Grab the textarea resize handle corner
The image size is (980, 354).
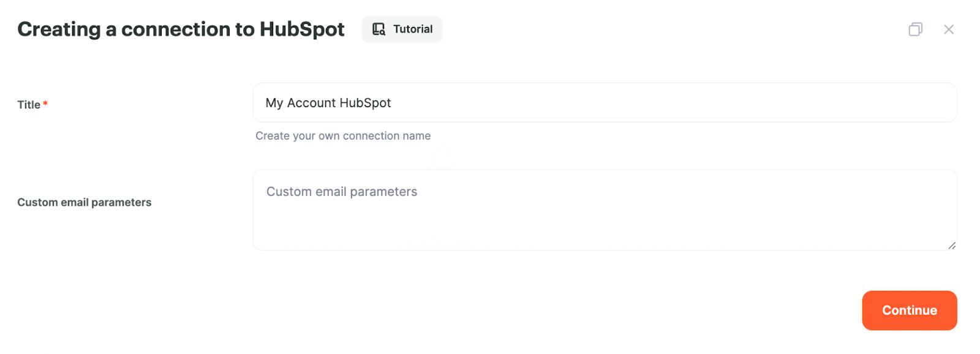click(952, 246)
